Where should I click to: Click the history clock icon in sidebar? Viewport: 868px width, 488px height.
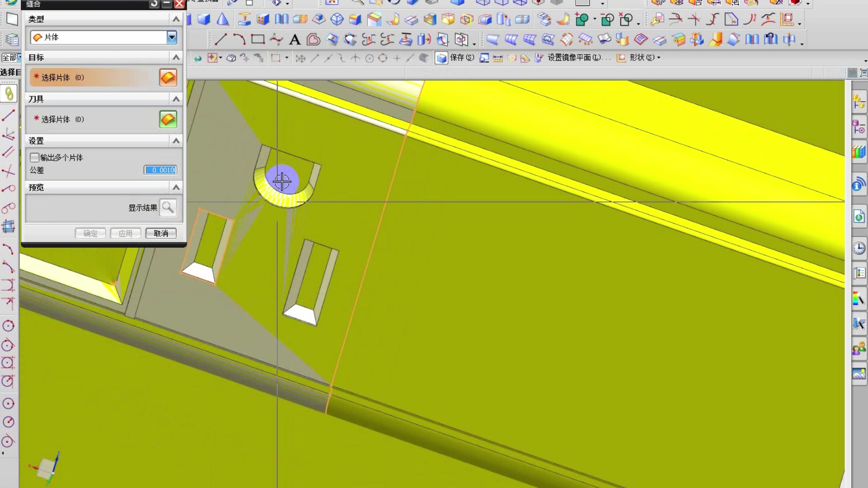(859, 249)
